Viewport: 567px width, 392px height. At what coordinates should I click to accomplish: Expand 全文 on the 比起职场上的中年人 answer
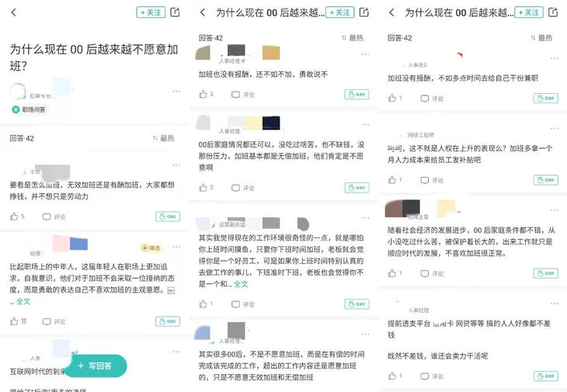point(23,301)
